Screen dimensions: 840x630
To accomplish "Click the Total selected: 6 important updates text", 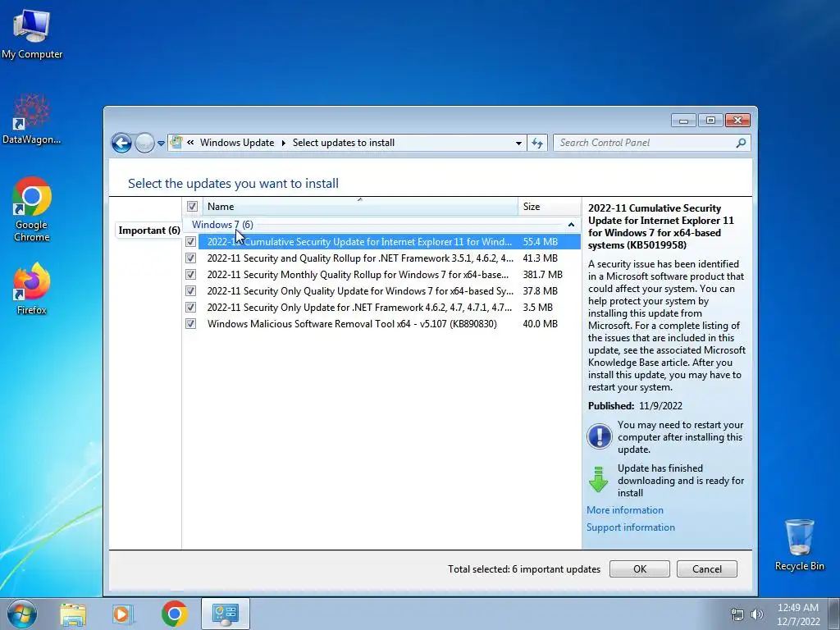I will click(x=524, y=569).
